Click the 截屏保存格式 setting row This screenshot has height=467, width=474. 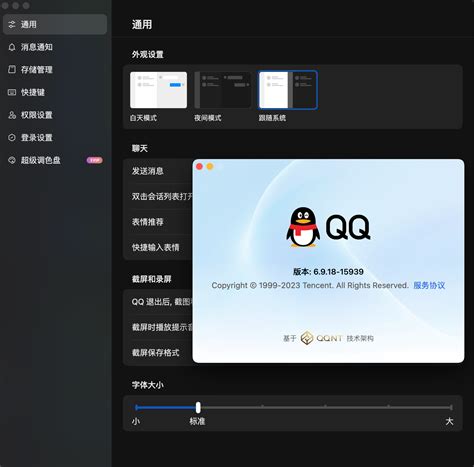158,353
